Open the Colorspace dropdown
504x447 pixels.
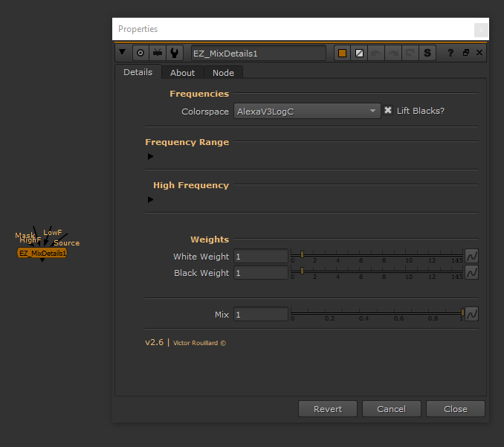click(307, 111)
